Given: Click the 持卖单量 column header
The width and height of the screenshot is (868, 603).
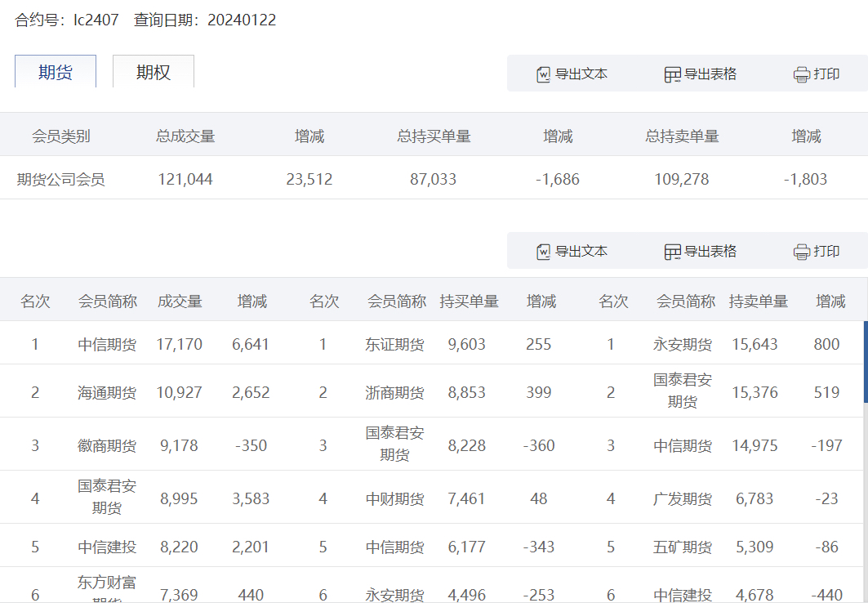Looking at the screenshot, I should tap(758, 301).
